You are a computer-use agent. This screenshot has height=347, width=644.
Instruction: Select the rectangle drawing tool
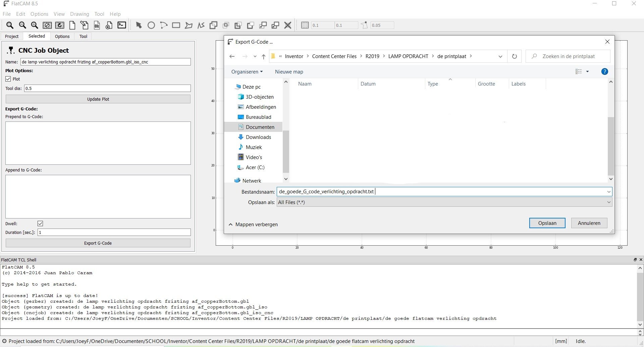click(176, 25)
